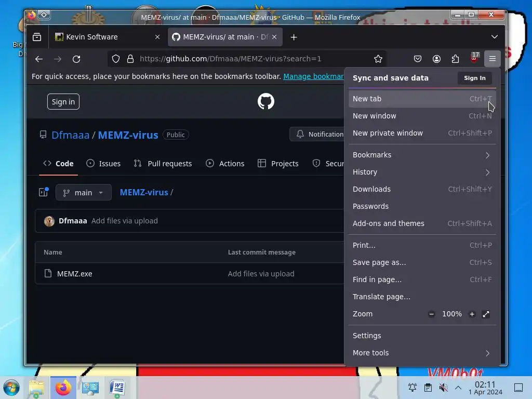Open Firefox View tab icon
The image size is (532, 399).
point(37,37)
